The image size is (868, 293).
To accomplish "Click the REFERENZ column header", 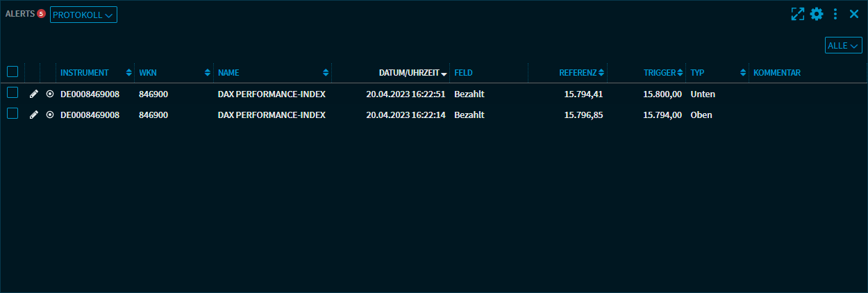I will point(578,73).
